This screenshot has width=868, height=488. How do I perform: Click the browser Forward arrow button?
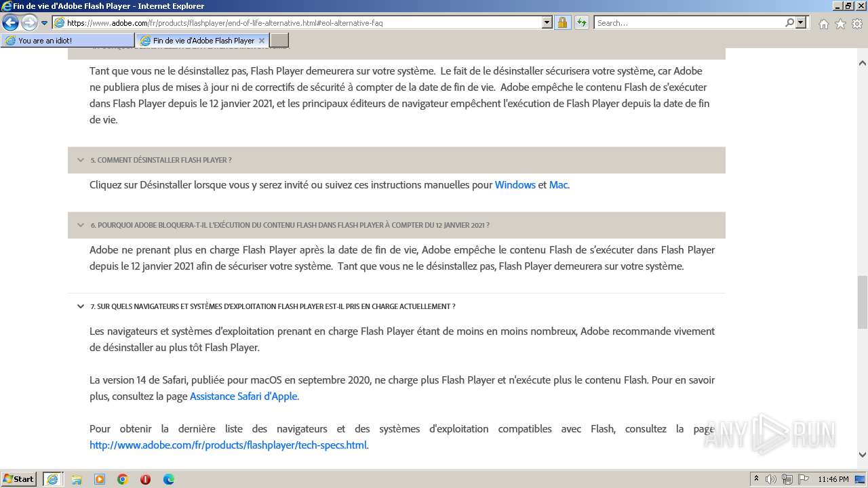click(29, 23)
